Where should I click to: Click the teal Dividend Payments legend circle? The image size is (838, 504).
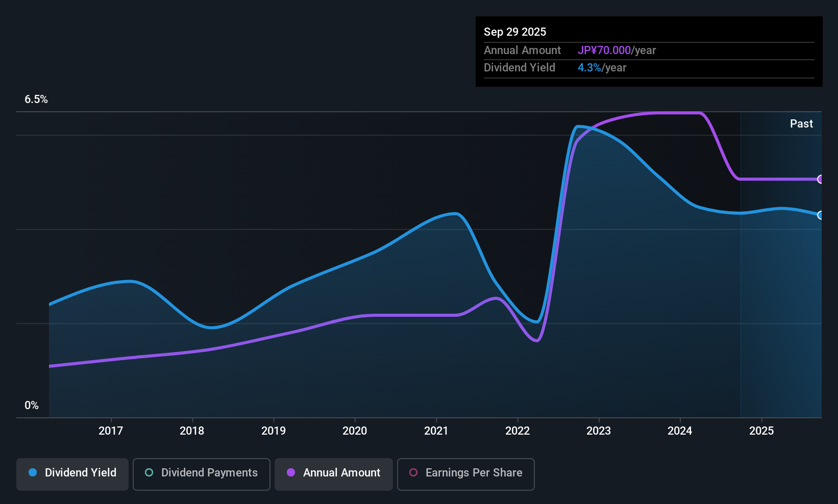pyautogui.click(x=149, y=473)
